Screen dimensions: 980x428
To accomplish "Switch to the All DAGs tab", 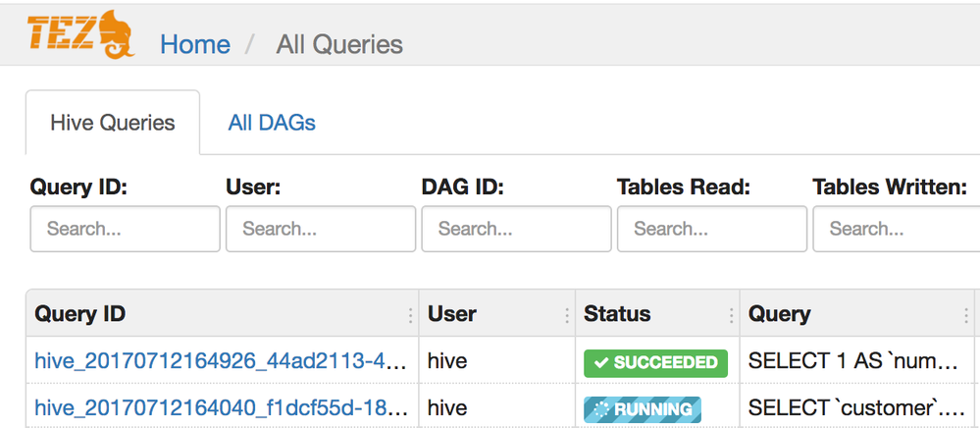I will coord(272,124).
